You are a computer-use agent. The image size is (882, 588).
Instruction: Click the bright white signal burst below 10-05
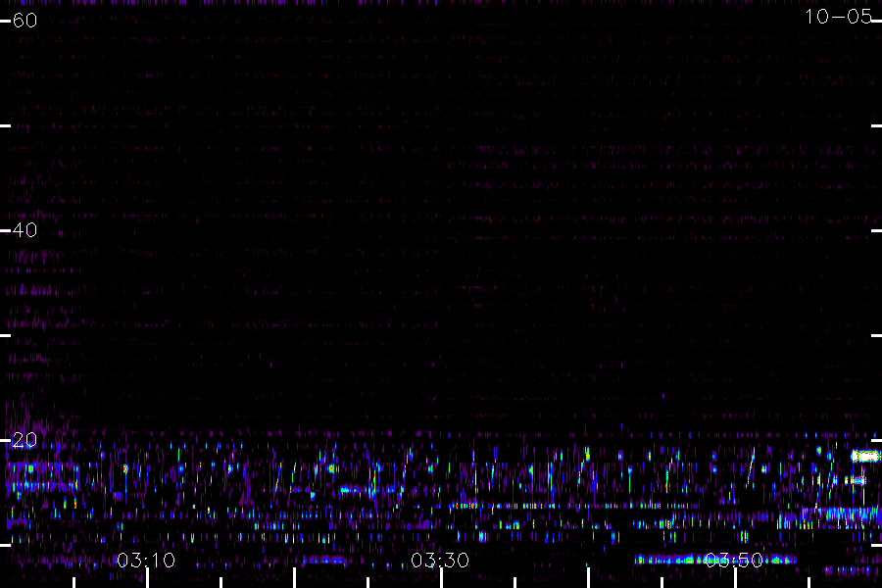click(865, 457)
